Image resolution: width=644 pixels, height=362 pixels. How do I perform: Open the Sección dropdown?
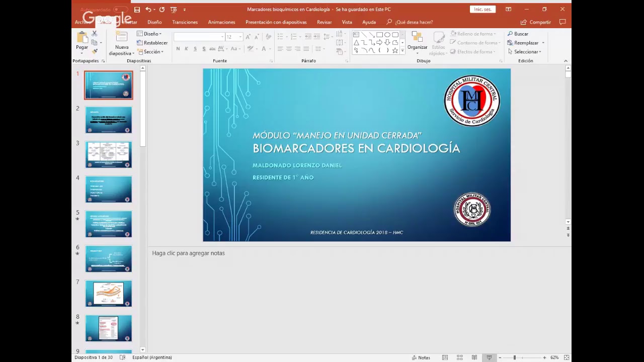click(x=150, y=52)
